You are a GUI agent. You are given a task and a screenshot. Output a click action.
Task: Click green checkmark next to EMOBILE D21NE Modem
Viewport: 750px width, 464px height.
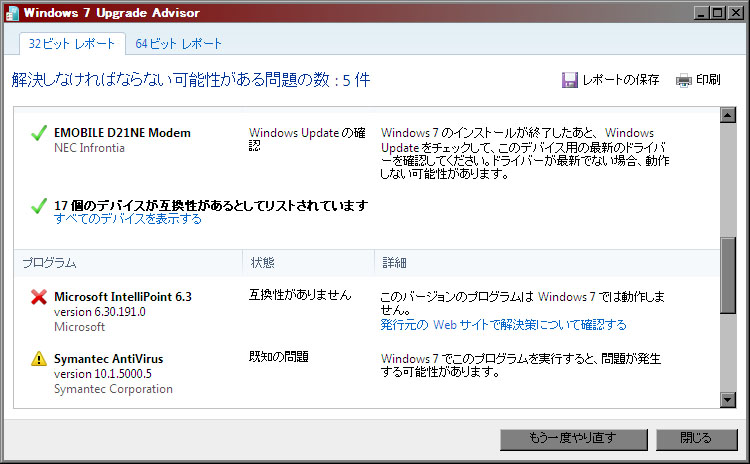39,133
